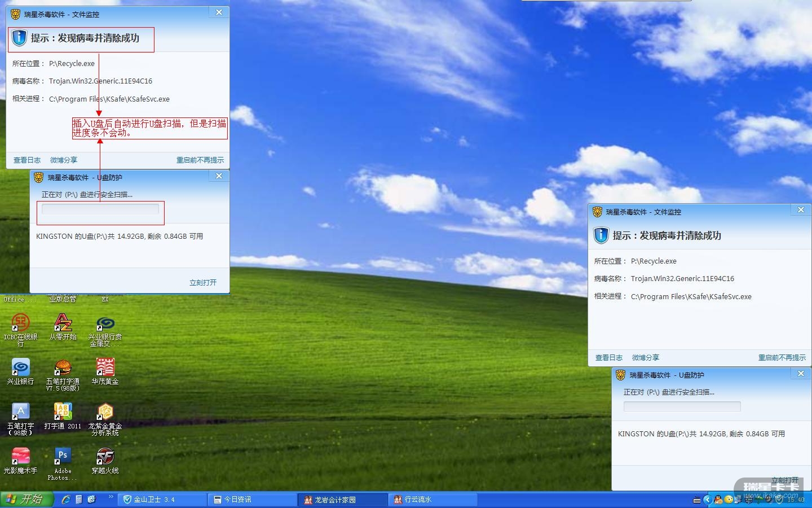
Task: Open 兴业银行贵金属交易 desktop shortcut
Action: (105, 331)
